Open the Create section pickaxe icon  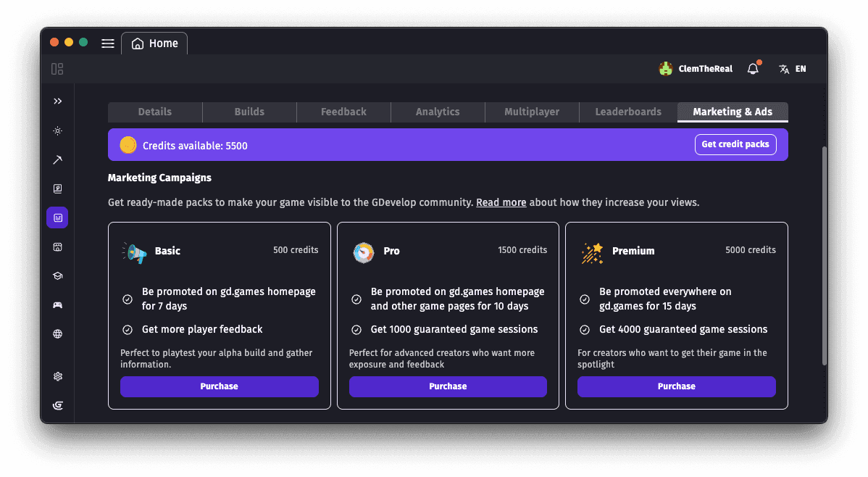coord(57,159)
